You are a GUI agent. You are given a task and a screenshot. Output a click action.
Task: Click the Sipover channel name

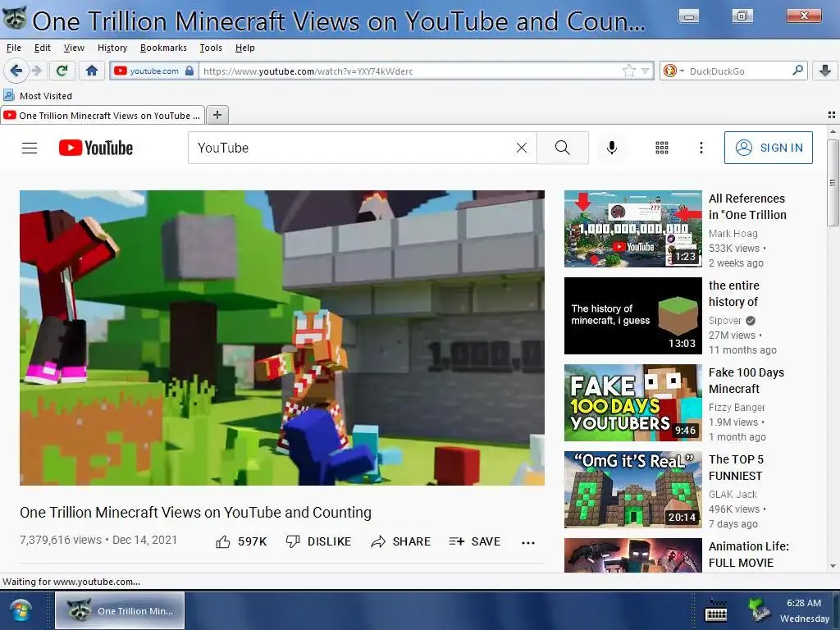(x=725, y=321)
